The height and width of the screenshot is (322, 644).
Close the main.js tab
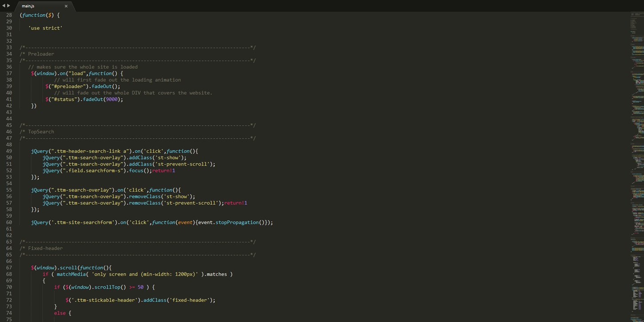(x=66, y=6)
